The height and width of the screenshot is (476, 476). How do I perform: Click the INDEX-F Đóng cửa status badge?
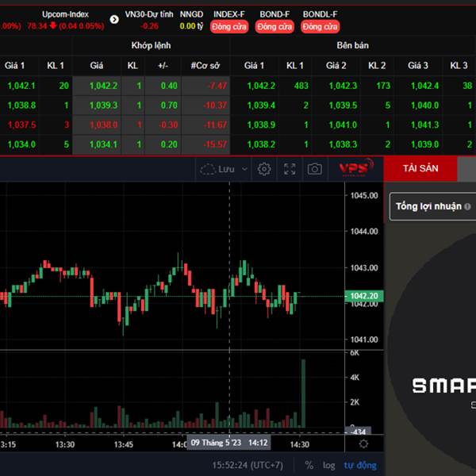click(x=229, y=27)
